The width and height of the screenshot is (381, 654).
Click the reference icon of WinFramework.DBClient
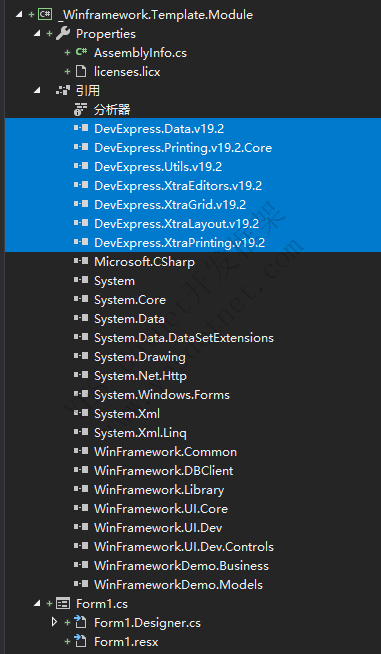[x=81, y=470]
